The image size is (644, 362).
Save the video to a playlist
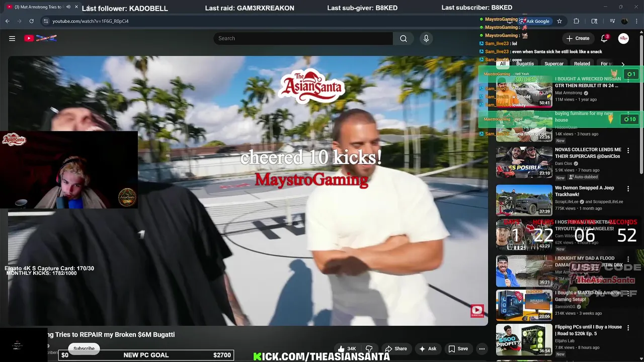[458, 348]
